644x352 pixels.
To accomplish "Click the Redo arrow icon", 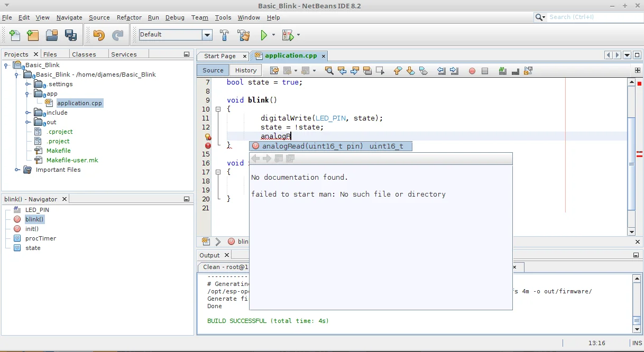I will (x=117, y=35).
